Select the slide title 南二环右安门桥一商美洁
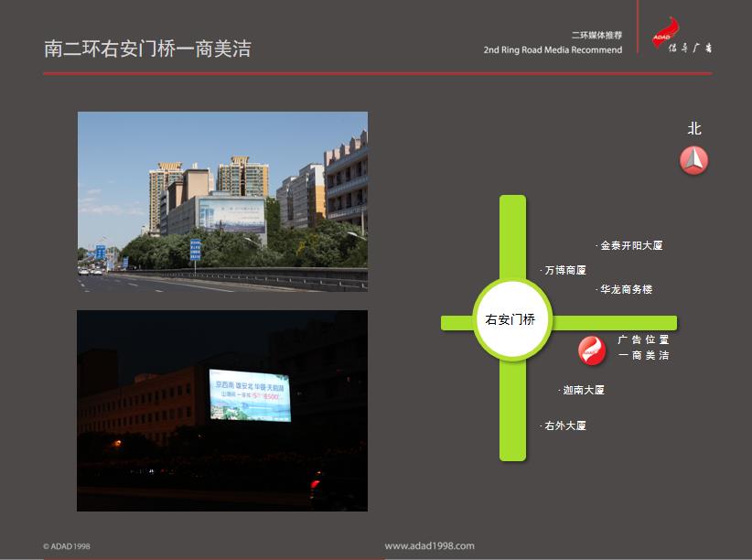This screenshot has width=752, height=560. 147,48
